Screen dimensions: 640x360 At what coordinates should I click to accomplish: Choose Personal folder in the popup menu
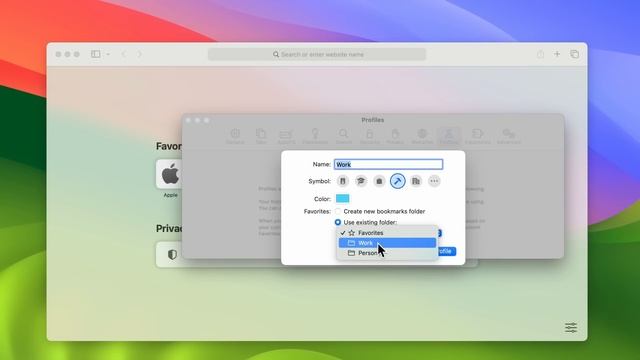pos(387,253)
